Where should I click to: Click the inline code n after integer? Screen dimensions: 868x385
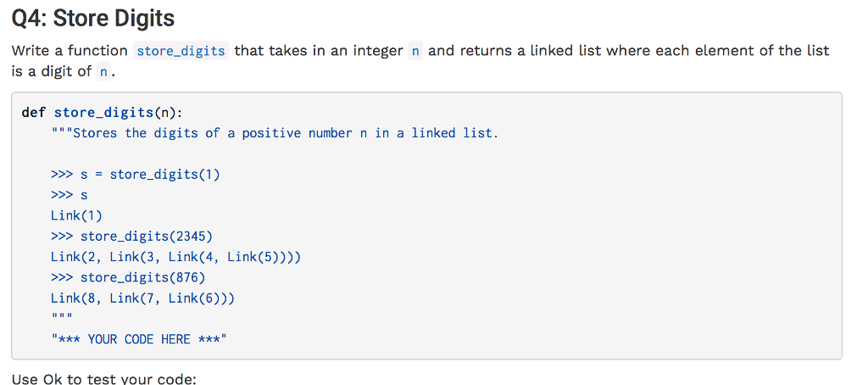[415, 51]
